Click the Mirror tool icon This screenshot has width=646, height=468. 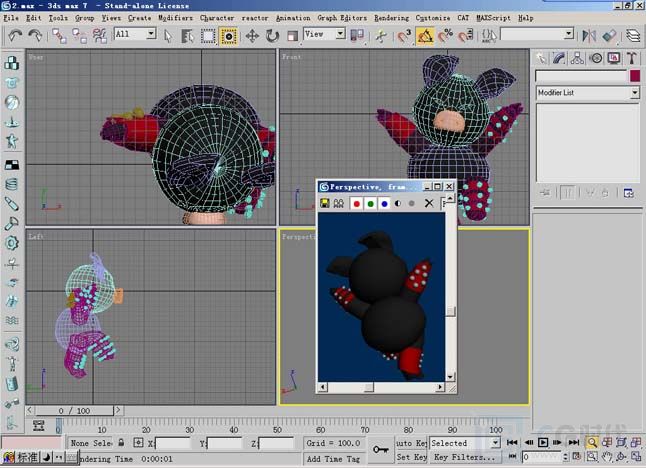click(x=589, y=36)
